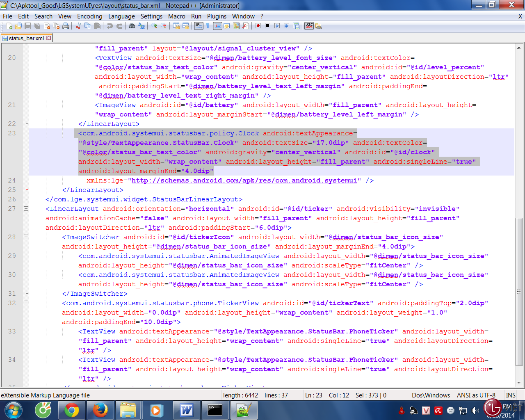Play back the recorded macro
This screenshot has height=420, width=525.
277,26
